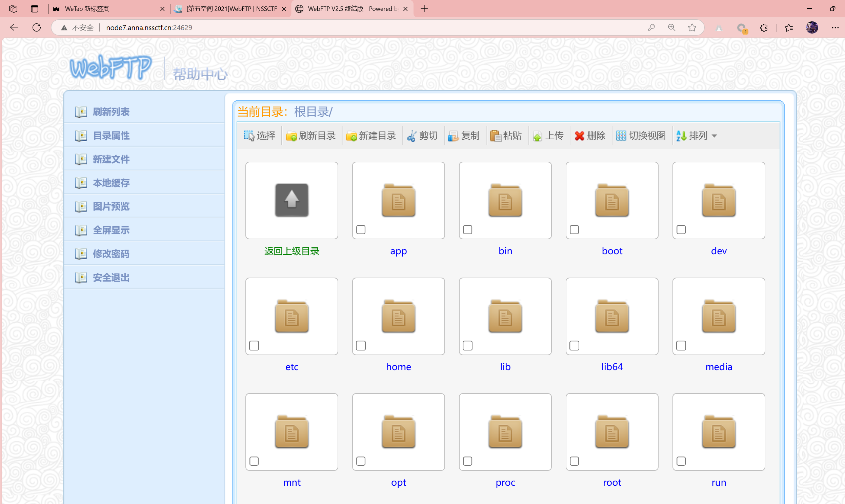Viewport: 845px width, 504px height.
Task: Click the new directory (新建目录) icon
Action: (x=351, y=136)
